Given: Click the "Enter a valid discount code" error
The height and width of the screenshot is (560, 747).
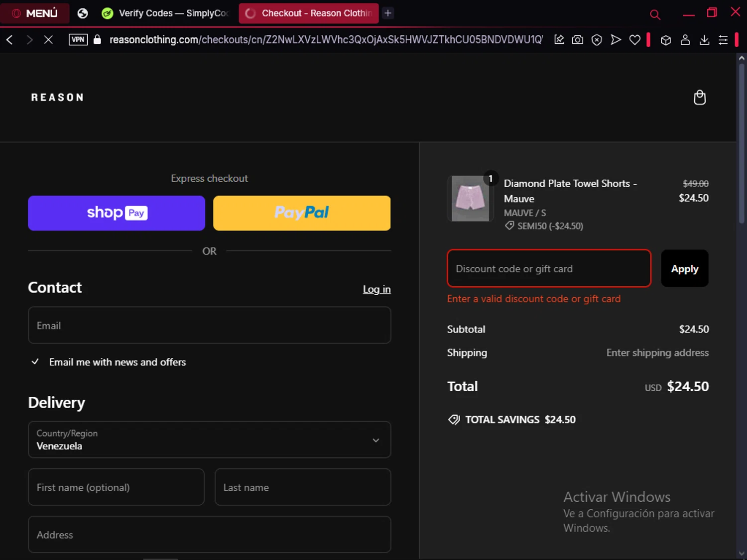Looking at the screenshot, I should coord(534,299).
